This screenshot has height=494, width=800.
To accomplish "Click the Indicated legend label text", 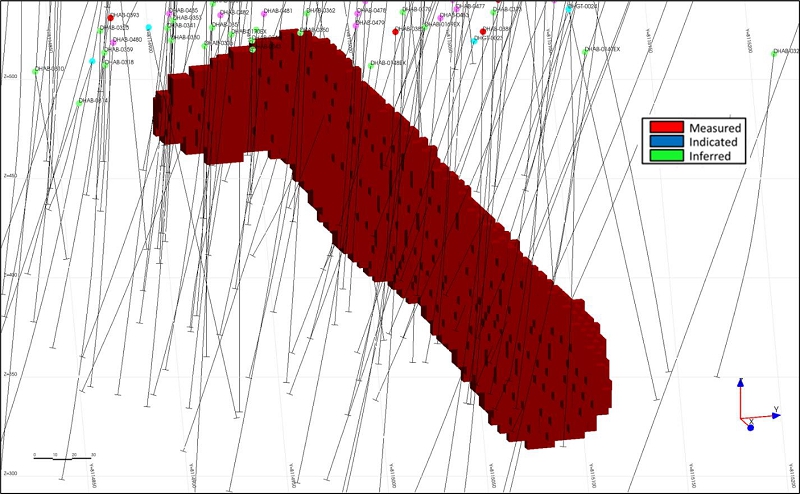I will (x=713, y=142).
